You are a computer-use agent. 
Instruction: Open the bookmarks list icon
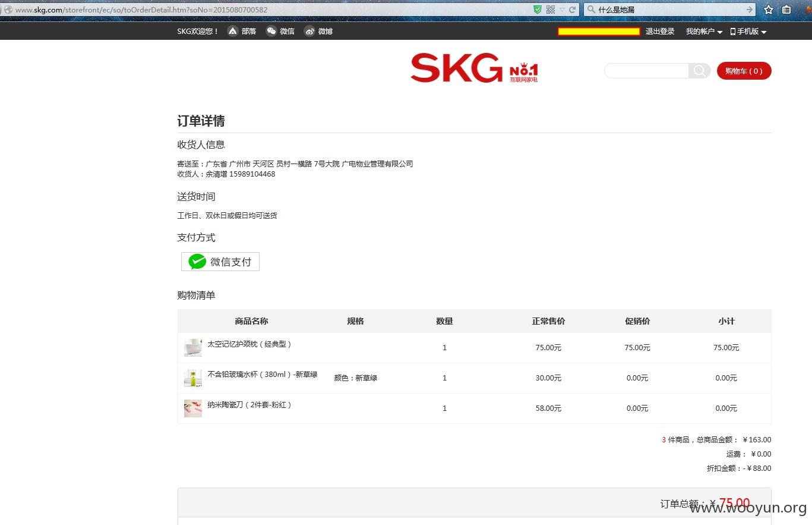tap(786, 10)
